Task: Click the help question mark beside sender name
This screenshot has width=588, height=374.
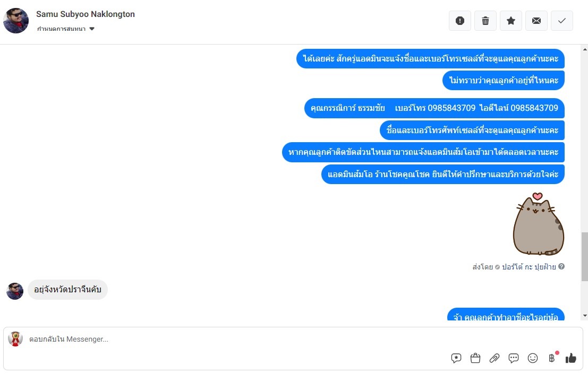Action: 561,266
